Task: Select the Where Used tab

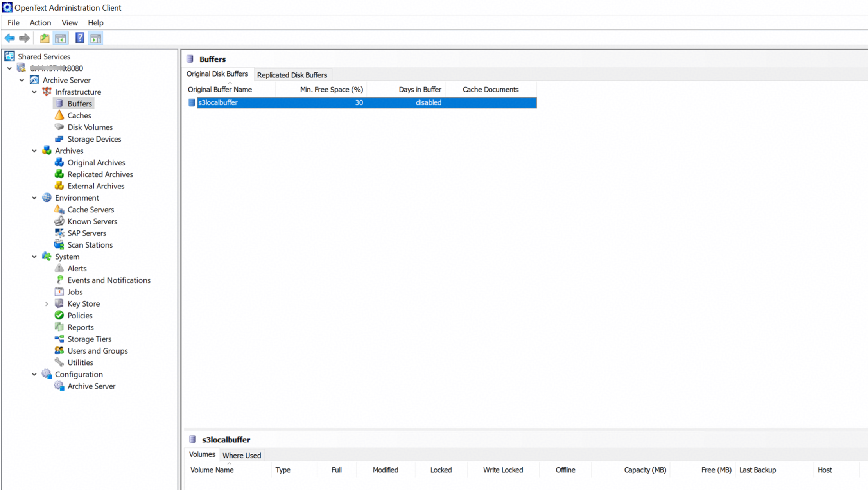Action: click(x=242, y=455)
